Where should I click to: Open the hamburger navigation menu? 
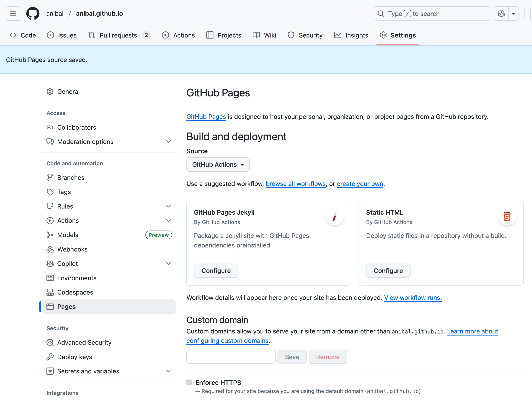pyautogui.click(x=13, y=13)
